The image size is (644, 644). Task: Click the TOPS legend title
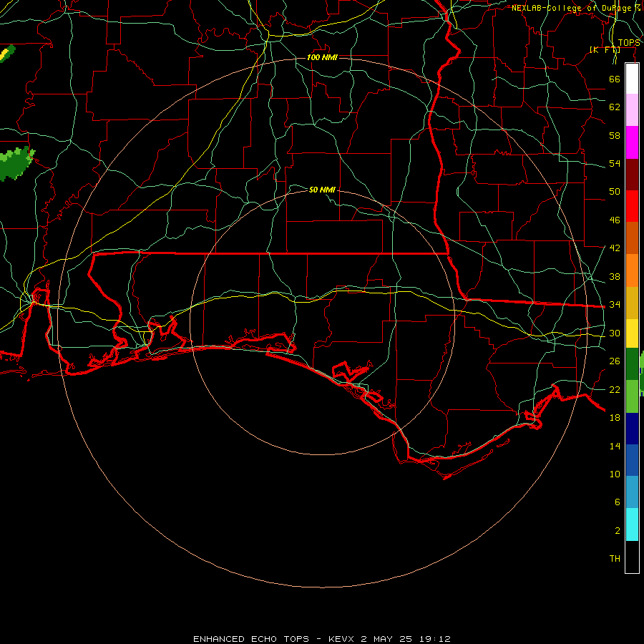629,43
